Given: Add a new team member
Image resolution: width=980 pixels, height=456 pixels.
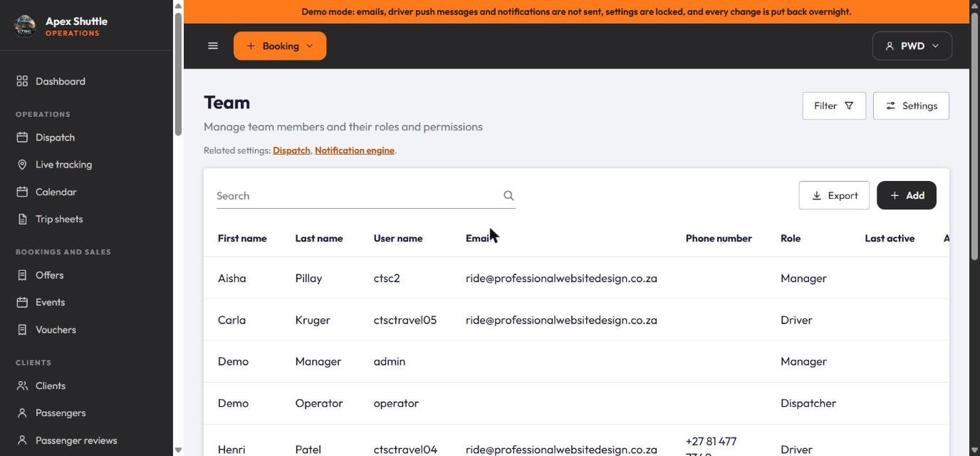Looking at the screenshot, I should [907, 195].
